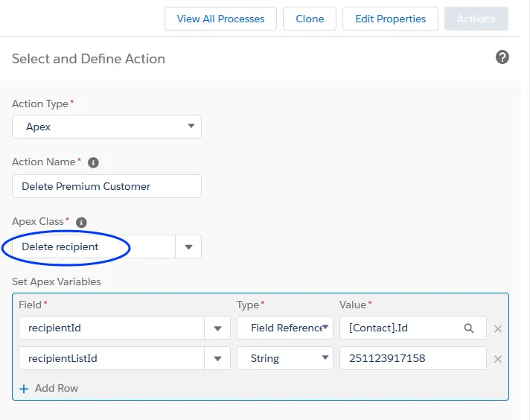Click the search icon in the [Contact].Id field
Image resolution: width=530 pixels, height=420 pixels.
(x=469, y=328)
